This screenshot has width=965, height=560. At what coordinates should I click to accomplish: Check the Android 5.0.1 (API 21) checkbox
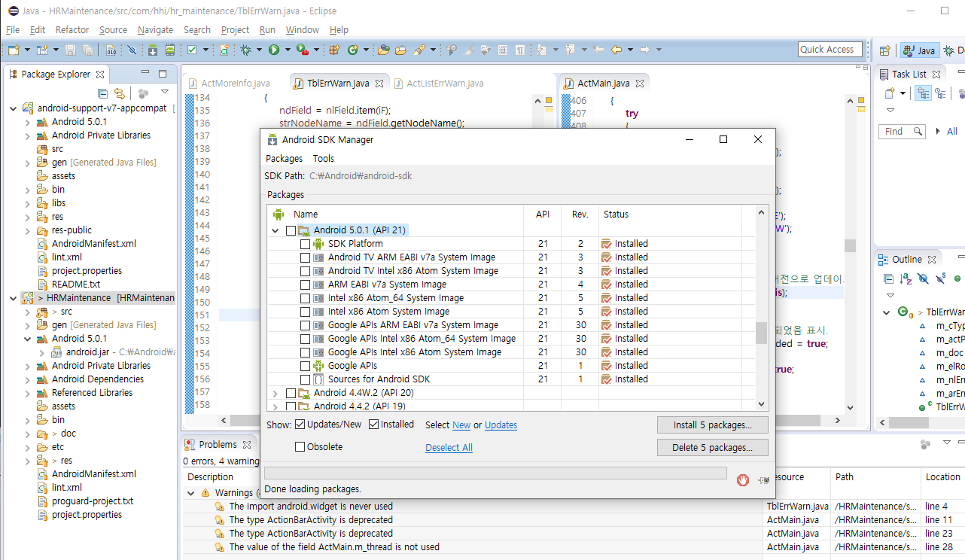(291, 230)
